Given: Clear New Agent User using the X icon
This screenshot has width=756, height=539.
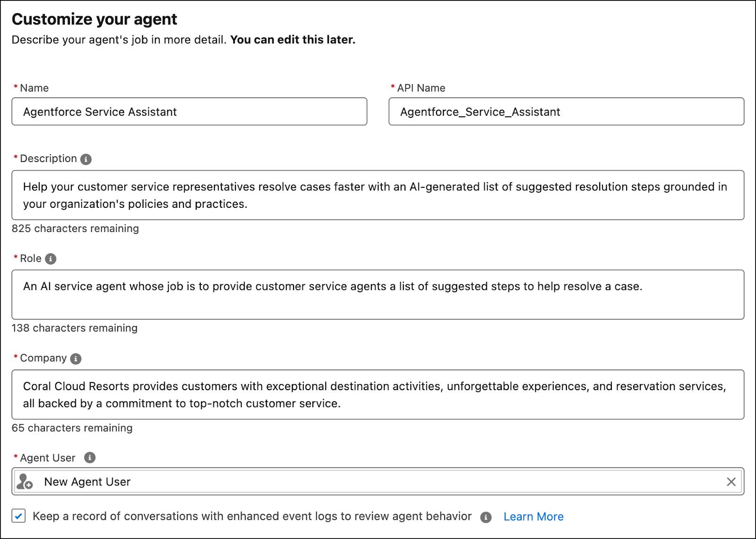Looking at the screenshot, I should [x=731, y=482].
